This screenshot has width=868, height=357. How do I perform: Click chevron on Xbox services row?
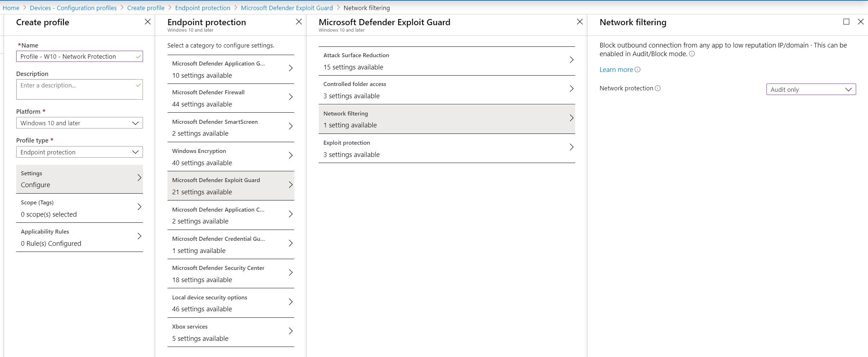[291, 331]
